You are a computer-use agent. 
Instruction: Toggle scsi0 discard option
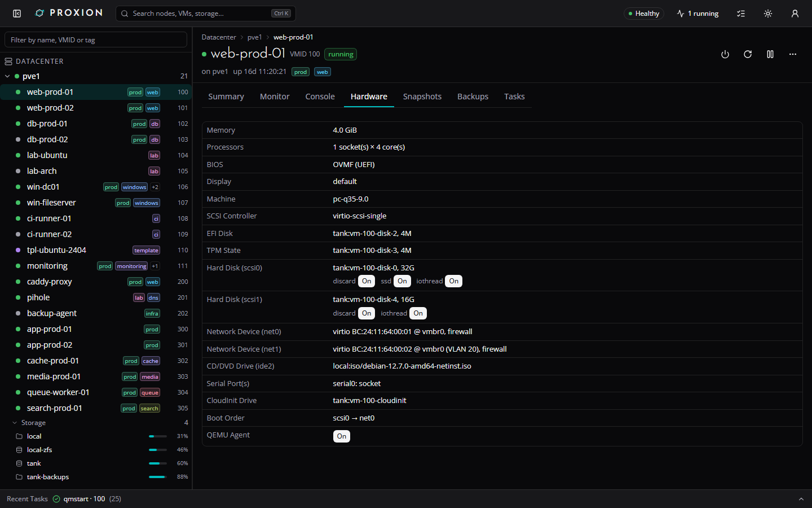point(367,281)
